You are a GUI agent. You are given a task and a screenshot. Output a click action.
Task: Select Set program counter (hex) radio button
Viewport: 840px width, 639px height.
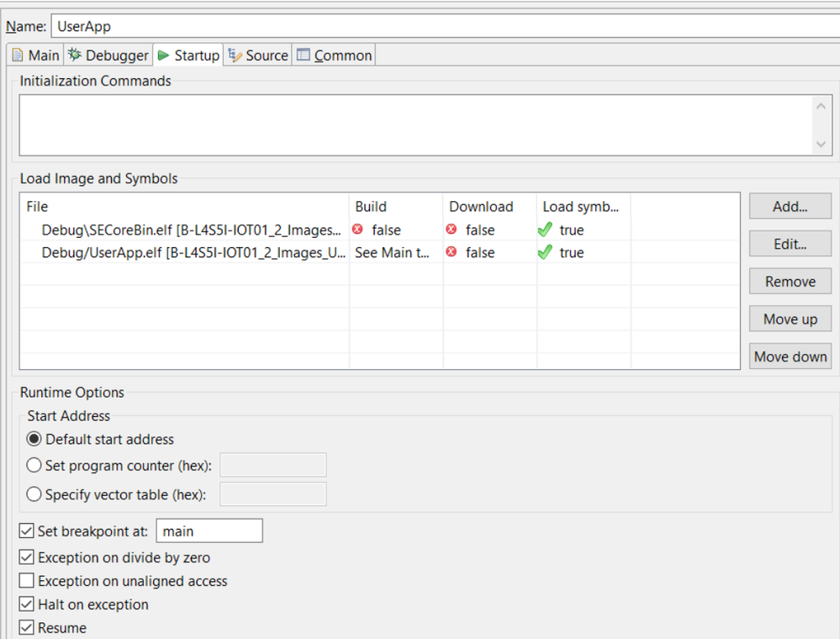pos(34,465)
